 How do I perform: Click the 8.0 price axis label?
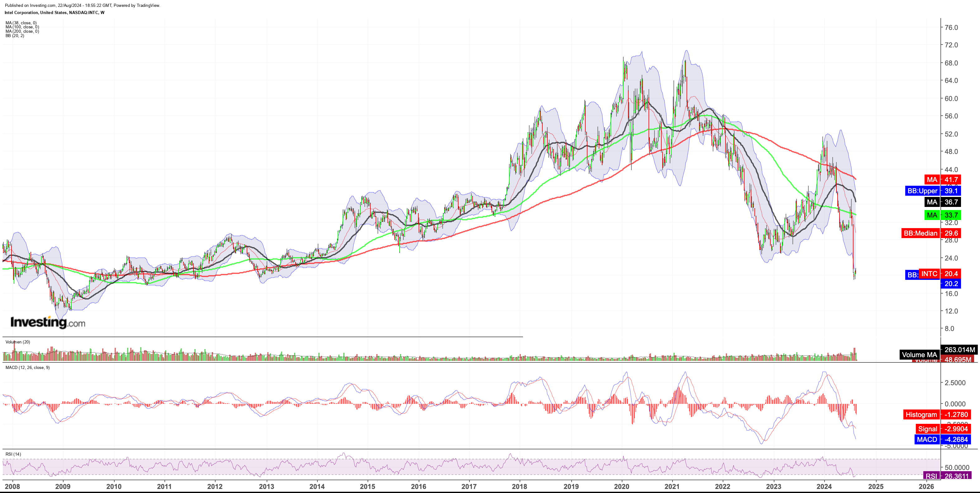[x=949, y=328]
